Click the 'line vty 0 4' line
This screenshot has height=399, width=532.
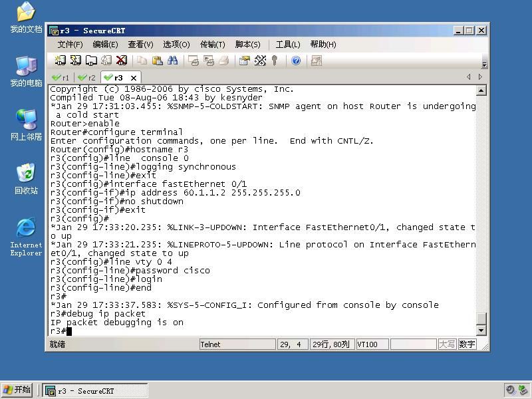(111, 261)
